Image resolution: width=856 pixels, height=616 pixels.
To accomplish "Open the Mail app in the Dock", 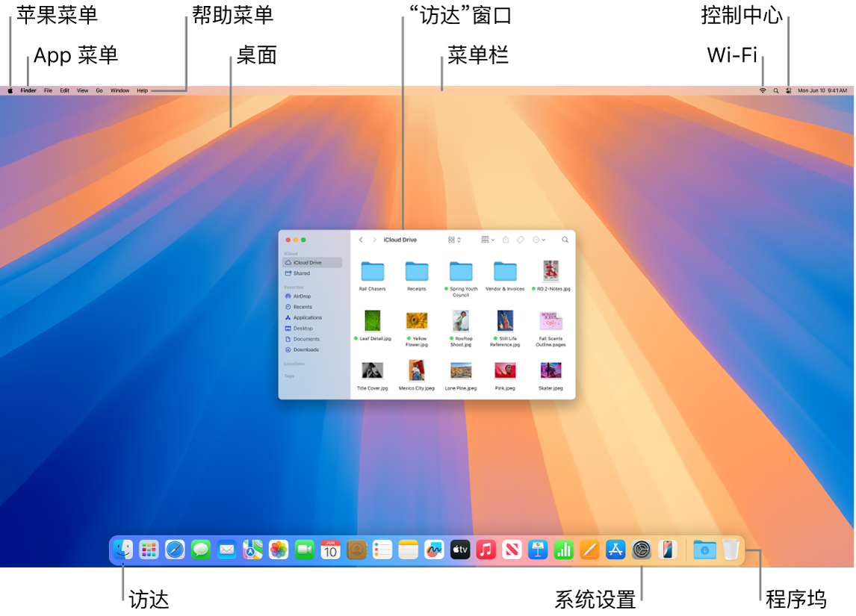I will [226, 550].
